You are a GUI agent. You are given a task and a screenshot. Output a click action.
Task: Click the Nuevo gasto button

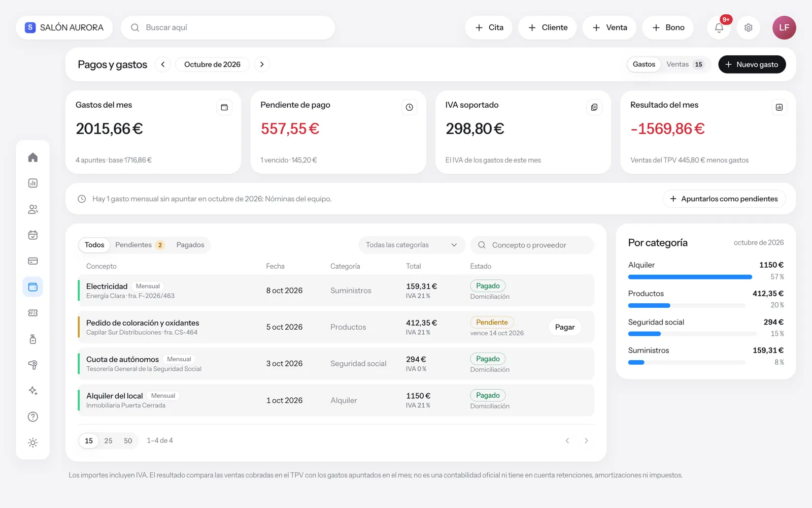(x=752, y=65)
